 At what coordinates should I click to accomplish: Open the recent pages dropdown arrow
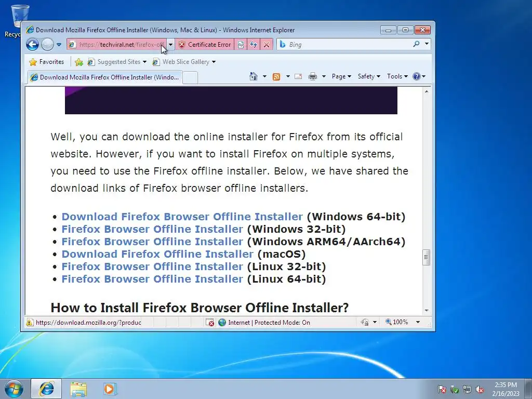click(x=59, y=45)
